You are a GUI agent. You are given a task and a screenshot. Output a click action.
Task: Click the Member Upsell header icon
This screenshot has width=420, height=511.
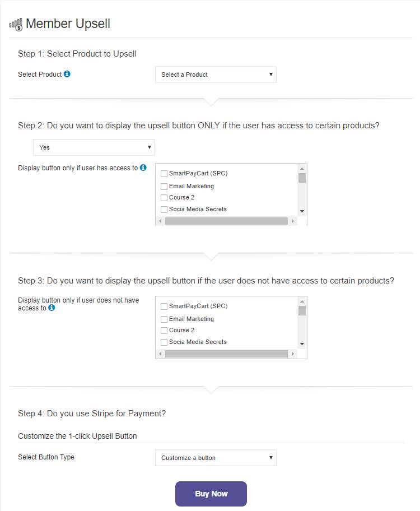(x=16, y=24)
